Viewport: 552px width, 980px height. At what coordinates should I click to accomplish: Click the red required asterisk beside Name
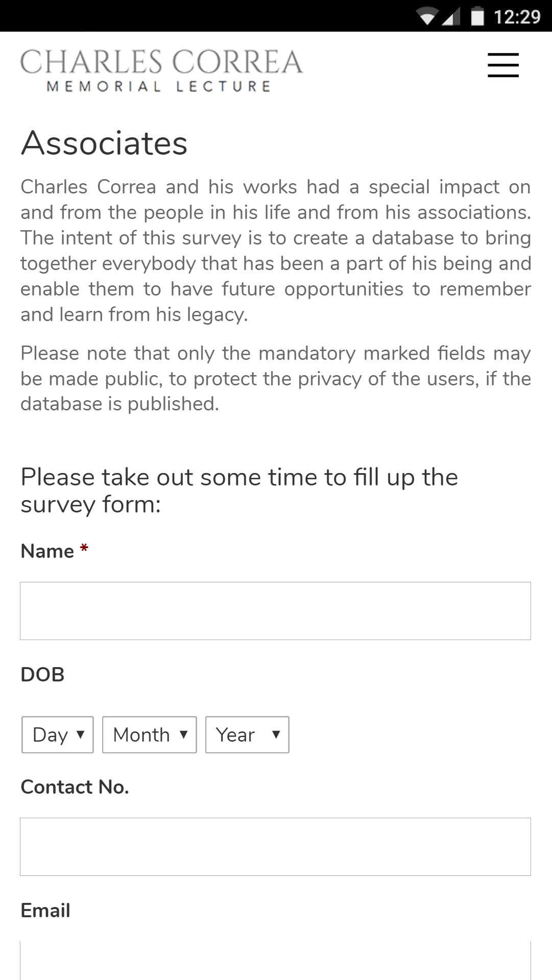(84, 549)
